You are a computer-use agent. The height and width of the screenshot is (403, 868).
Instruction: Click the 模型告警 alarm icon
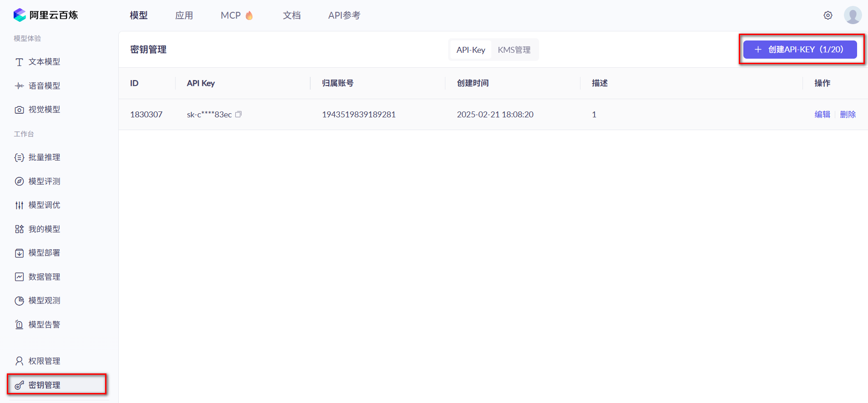coord(19,325)
